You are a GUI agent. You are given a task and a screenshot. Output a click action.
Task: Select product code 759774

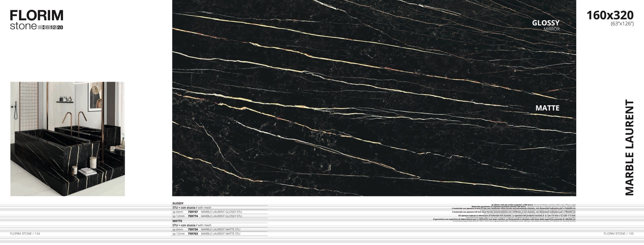point(193,216)
